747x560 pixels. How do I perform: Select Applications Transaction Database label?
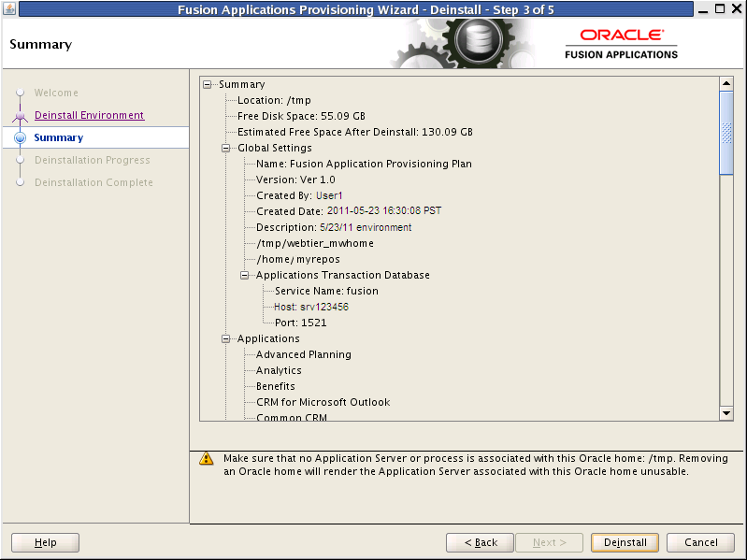coord(342,275)
